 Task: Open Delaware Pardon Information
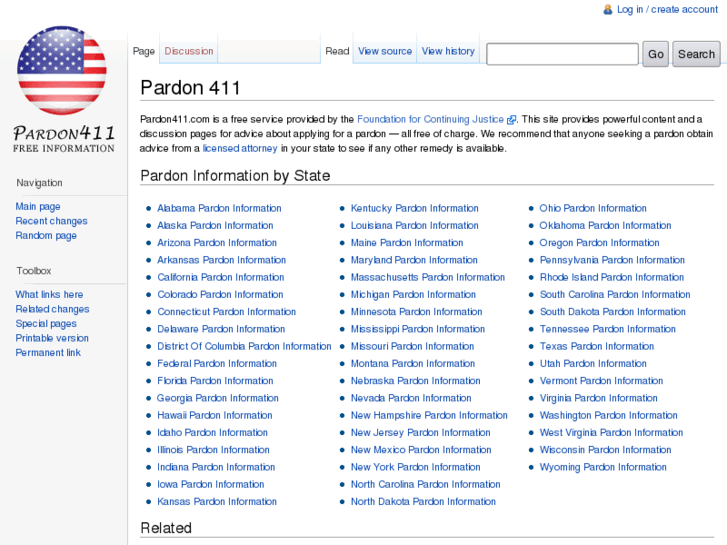pos(221,329)
